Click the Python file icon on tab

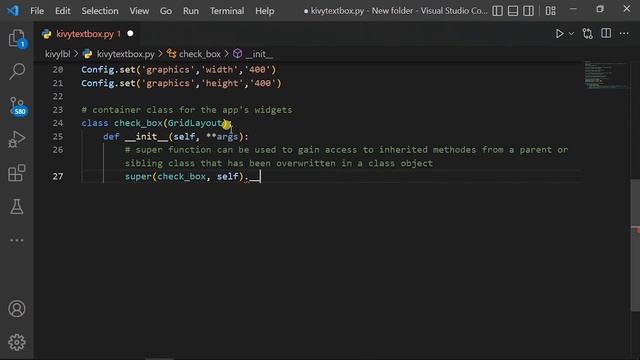point(47,34)
